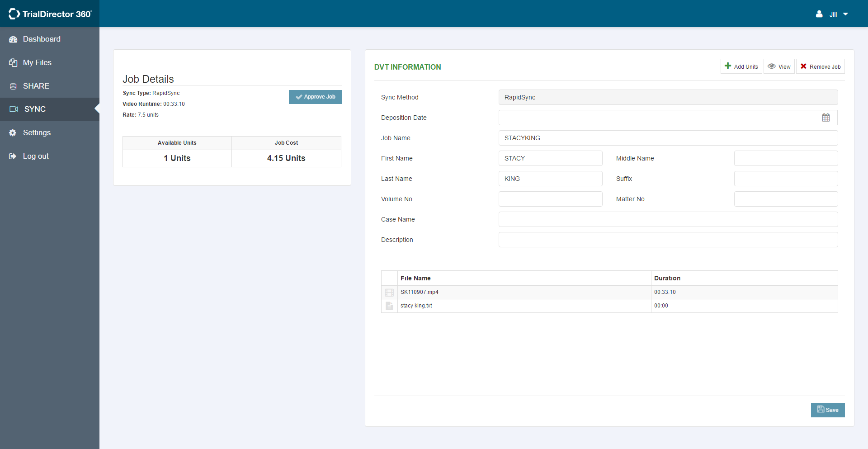Click the Settings gear icon

13,132
